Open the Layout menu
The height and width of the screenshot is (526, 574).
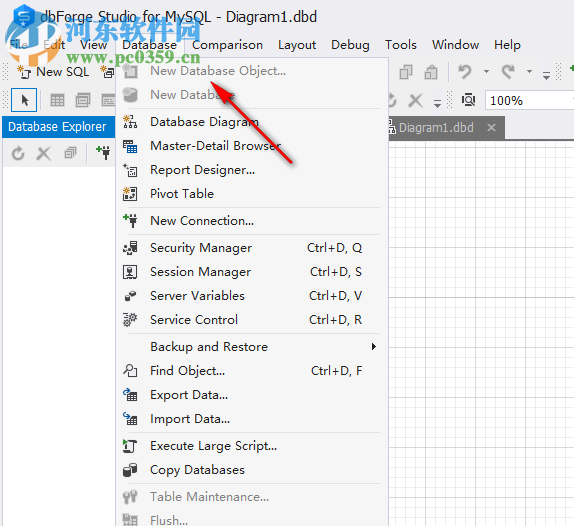pyautogui.click(x=297, y=45)
